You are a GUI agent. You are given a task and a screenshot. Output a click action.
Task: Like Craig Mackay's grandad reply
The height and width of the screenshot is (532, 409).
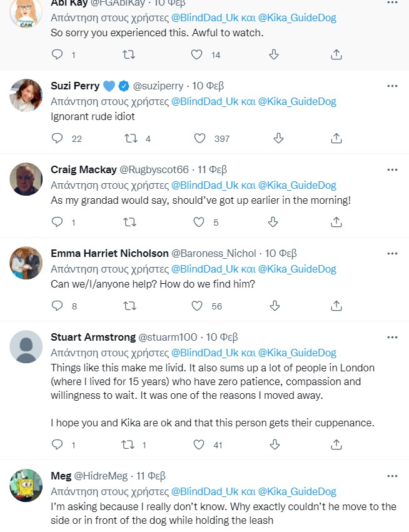pyautogui.click(x=199, y=222)
